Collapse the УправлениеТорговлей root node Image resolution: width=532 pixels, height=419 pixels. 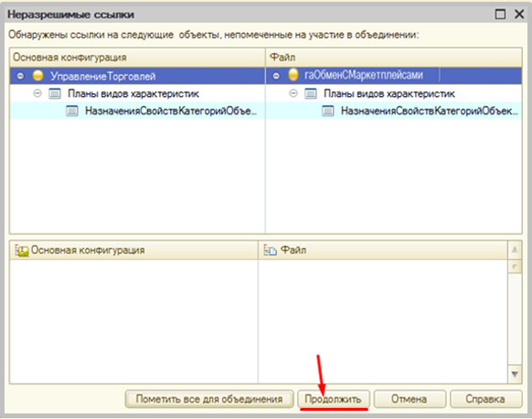pyautogui.click(x=20, y=76)
